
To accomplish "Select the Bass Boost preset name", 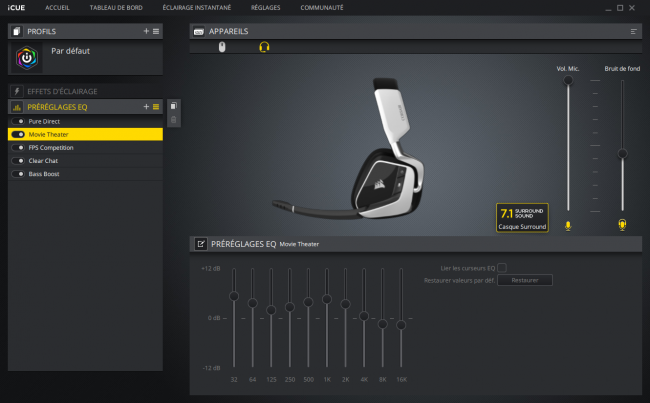I will 44,174.
